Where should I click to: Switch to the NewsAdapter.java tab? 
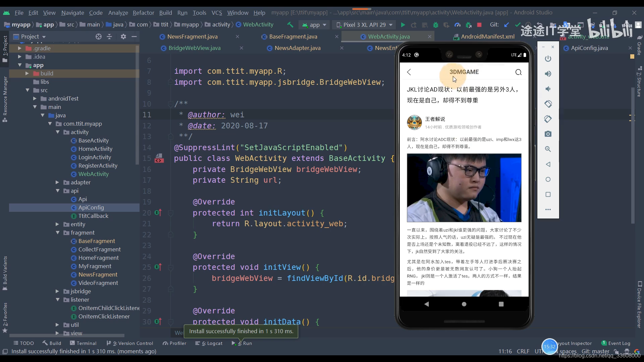298,48
